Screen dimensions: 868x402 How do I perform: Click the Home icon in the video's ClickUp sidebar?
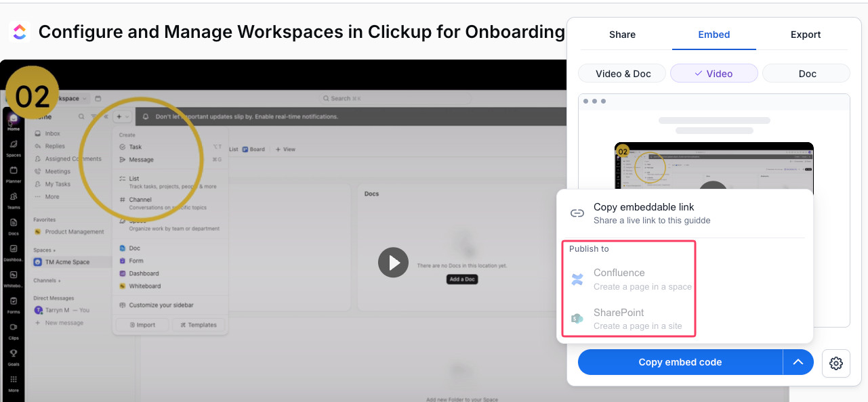click(x=13, y=122)
